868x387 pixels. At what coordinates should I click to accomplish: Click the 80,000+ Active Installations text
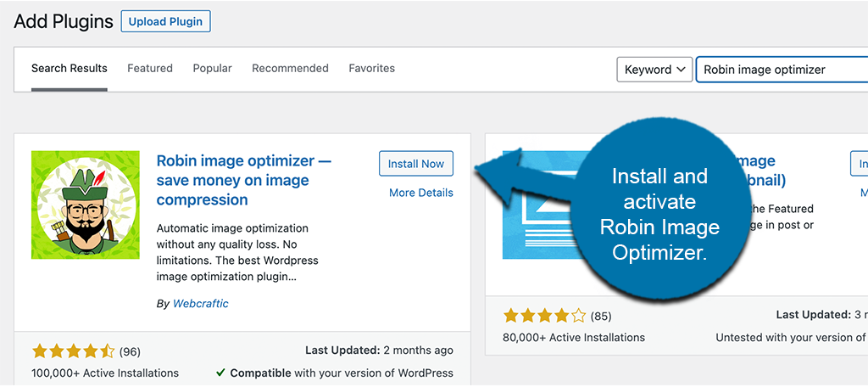(574, 337)
